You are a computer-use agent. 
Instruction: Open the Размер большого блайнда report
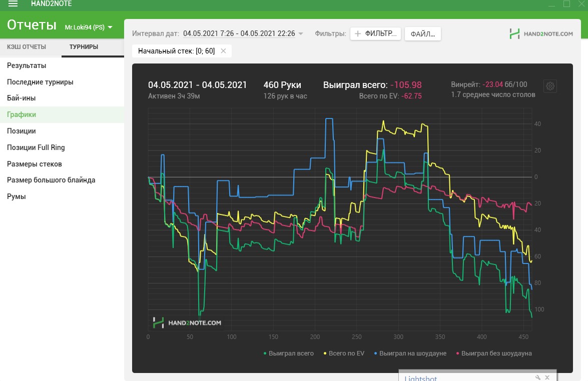pos(62,180)
